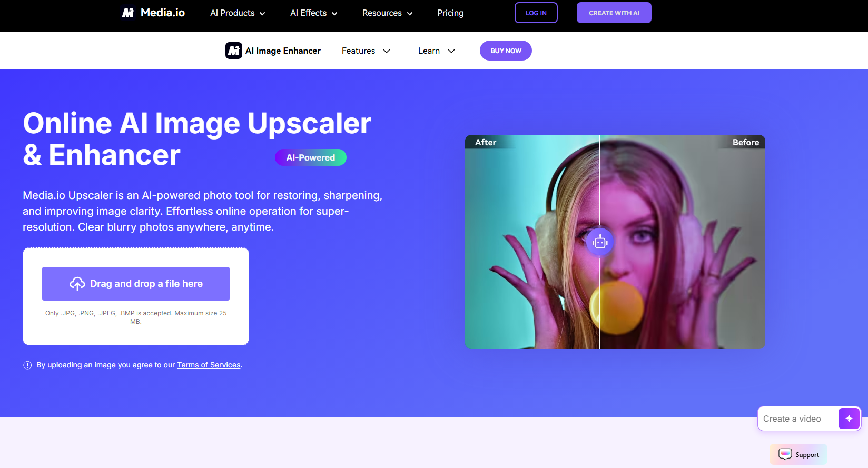This screenshot has height=468, width=868.
Task: Open the Resources menu
Action: (388, 13)
